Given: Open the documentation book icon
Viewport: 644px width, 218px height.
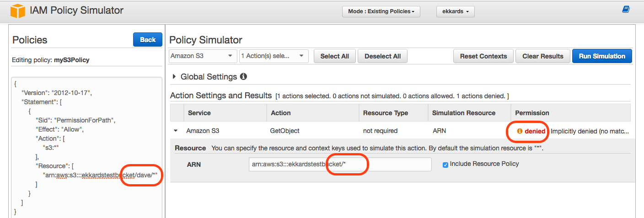Looking at the screenshot, I should click(x=626, y=10).
